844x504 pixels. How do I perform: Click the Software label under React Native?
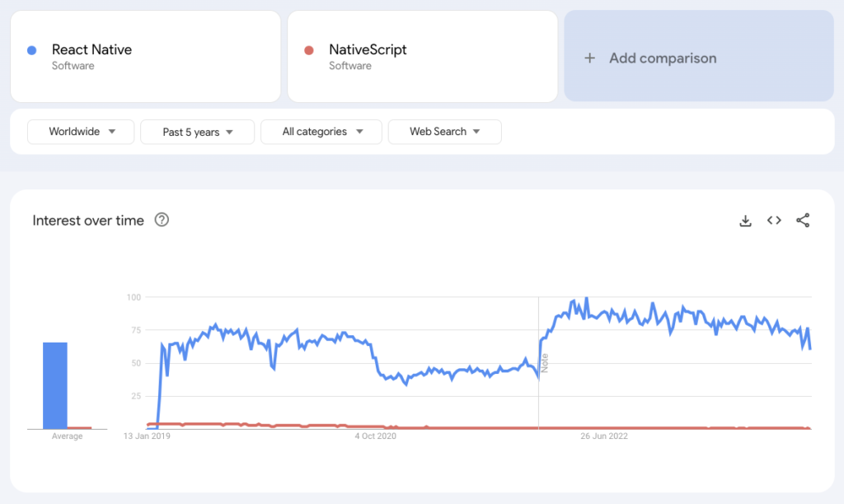pos(73,66)
